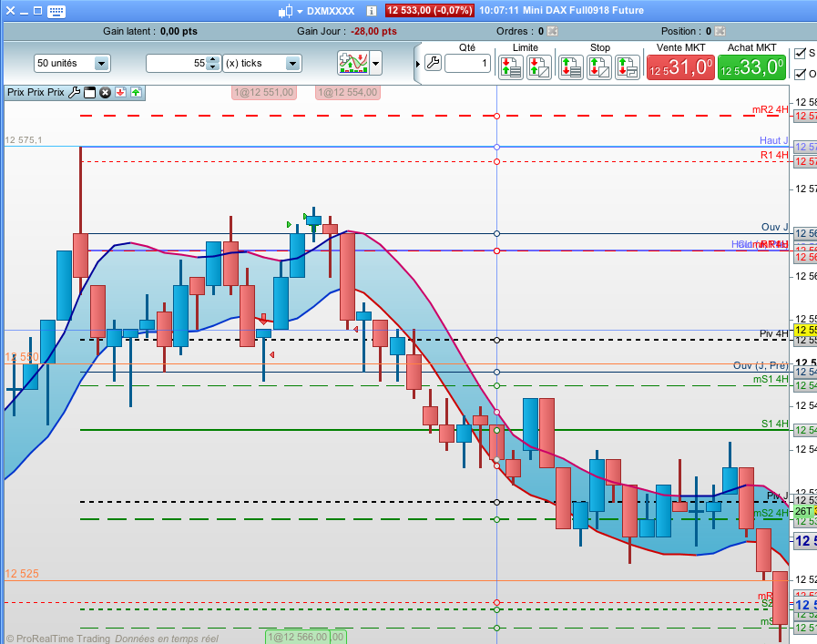Click the Ouv (J, Pré) level label
Image resolution: width=817 pixels, height=644 pixels.
761,365
